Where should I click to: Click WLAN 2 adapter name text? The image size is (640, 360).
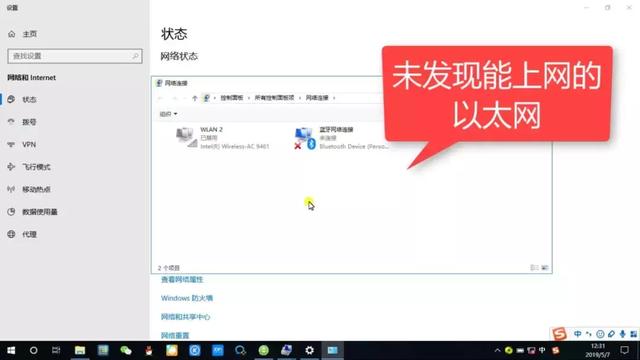211,129
